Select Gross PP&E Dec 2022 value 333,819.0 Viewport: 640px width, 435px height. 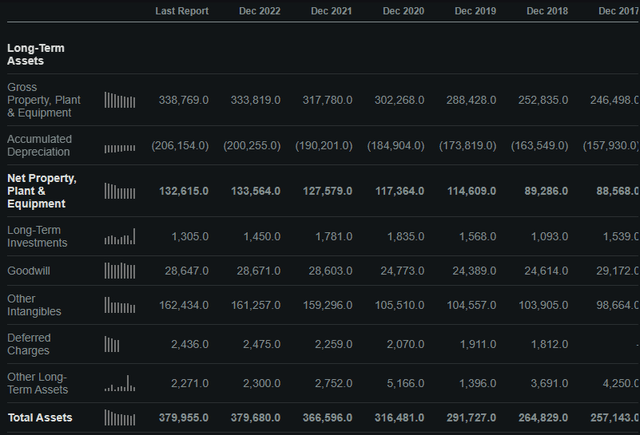coord(256,100)
